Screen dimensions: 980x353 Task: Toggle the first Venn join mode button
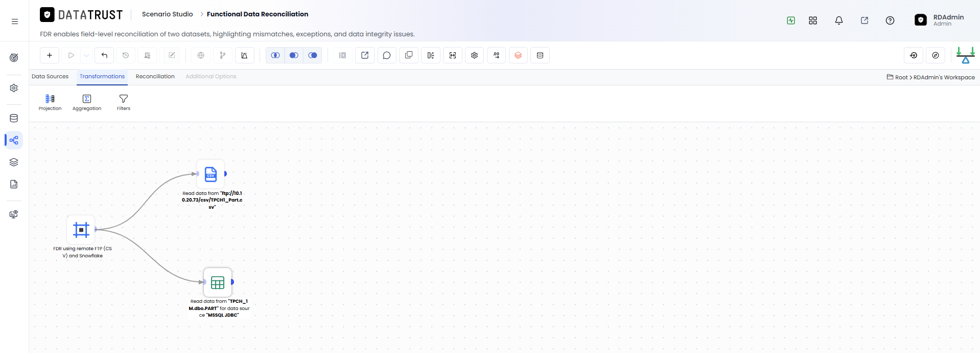[275, 55]
